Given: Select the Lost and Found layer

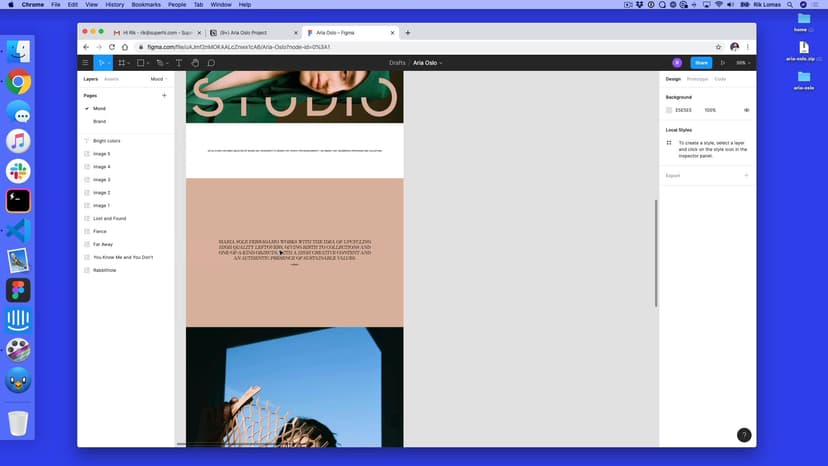Looking at the screenshot, I should (109, 218).
